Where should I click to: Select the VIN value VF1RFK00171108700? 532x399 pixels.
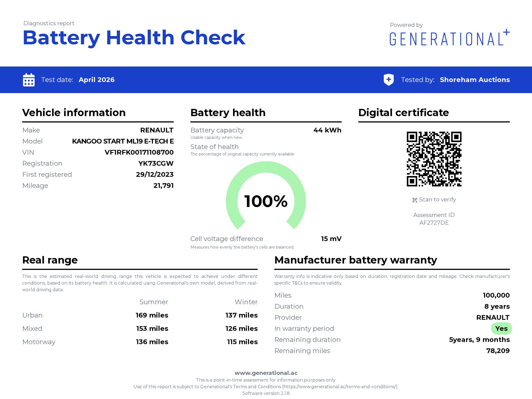pyautogui.click(x=139, y=152)
